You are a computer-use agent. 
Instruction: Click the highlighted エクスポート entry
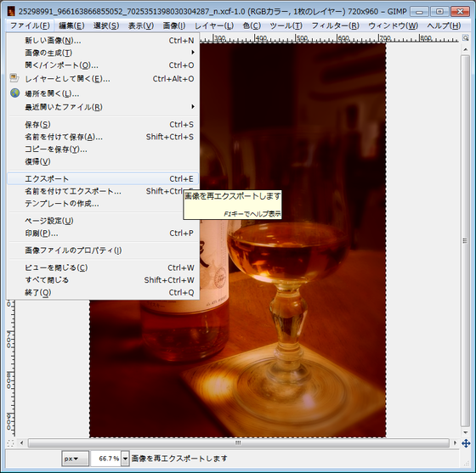(x=103, y=178)
